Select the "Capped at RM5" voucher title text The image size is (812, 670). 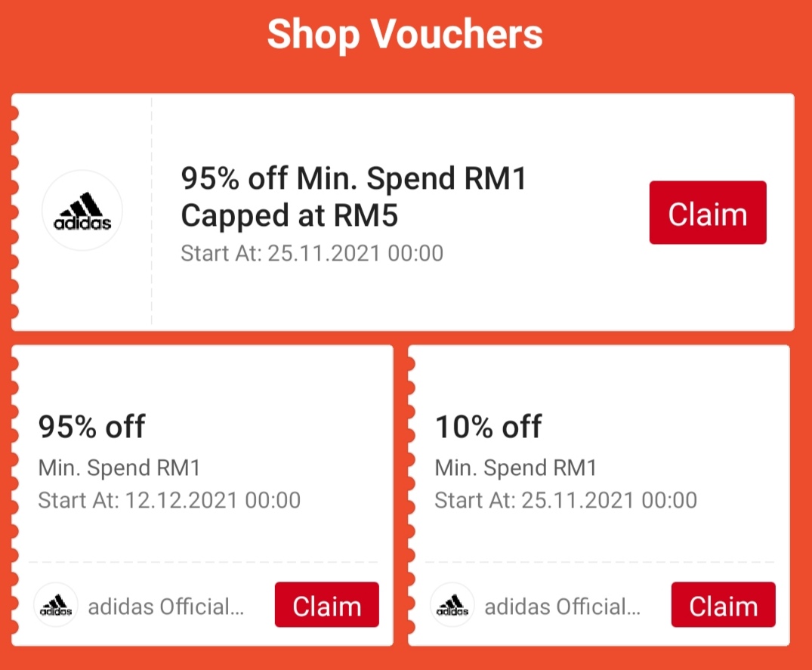coord(289,217)
